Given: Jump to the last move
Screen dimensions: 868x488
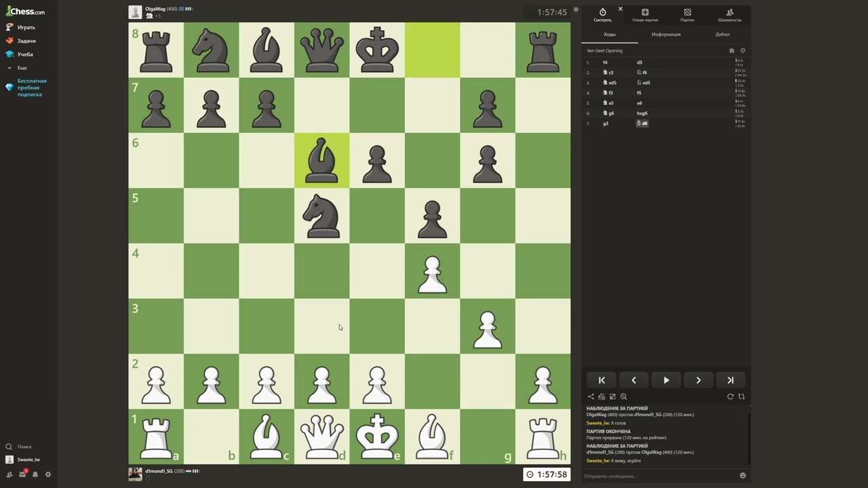Looking at the screenshot, I should (730, 380).
